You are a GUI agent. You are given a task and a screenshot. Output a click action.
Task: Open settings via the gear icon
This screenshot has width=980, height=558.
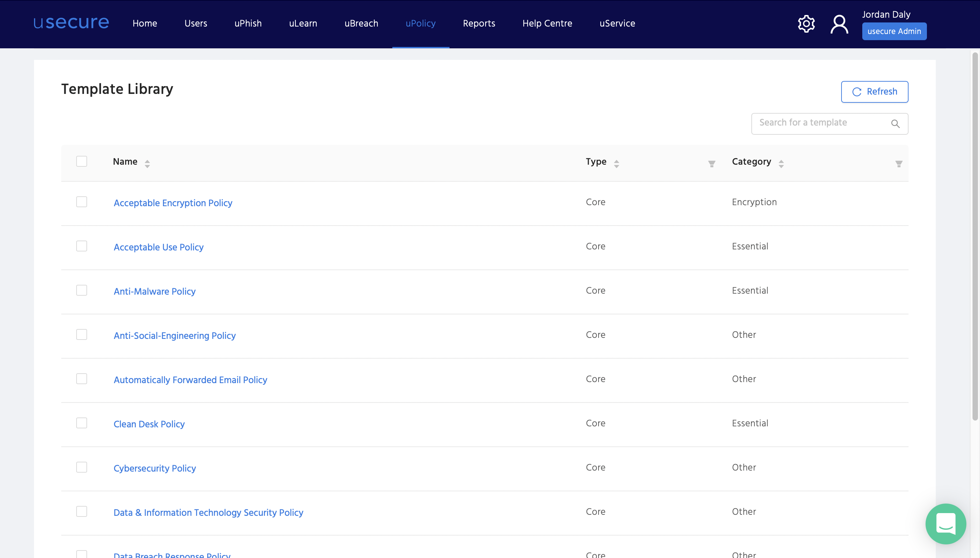(806, 23)
